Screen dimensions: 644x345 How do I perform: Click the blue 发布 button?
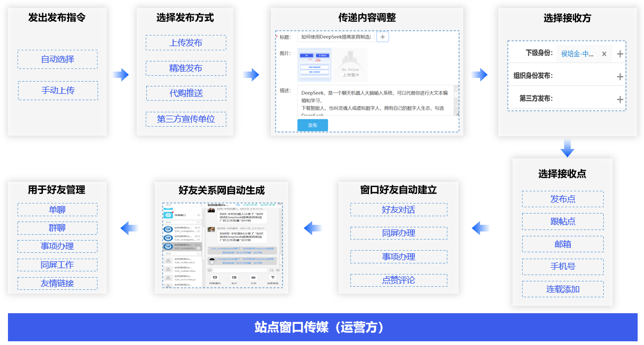tap(312, 125)
